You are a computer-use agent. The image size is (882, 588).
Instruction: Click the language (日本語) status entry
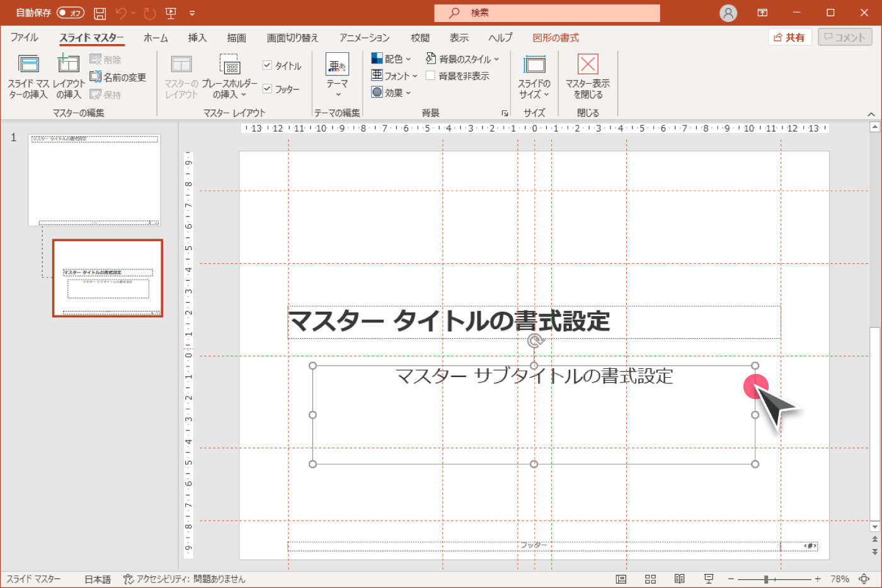tap(98, 579)
